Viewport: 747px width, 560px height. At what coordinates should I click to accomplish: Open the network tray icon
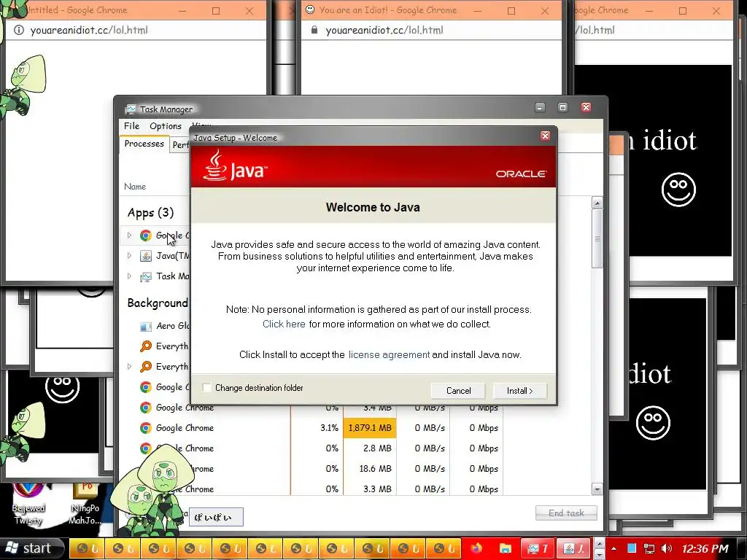(649, 548)
